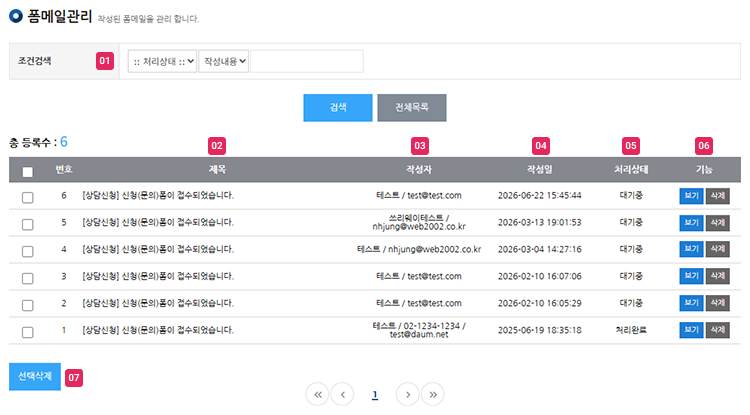Check the box for row number 3
This screenshot has height=415, width=750.
(28, 278)
